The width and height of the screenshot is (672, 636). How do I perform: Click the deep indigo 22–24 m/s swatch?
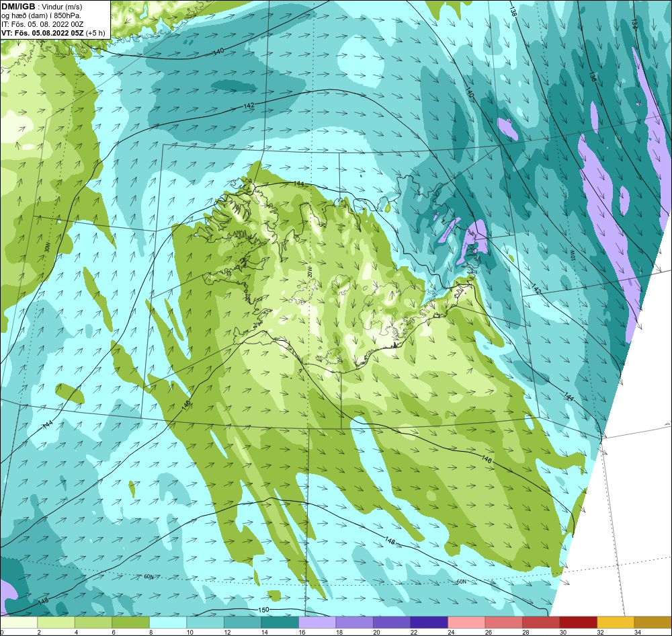(x=429, y=622)
